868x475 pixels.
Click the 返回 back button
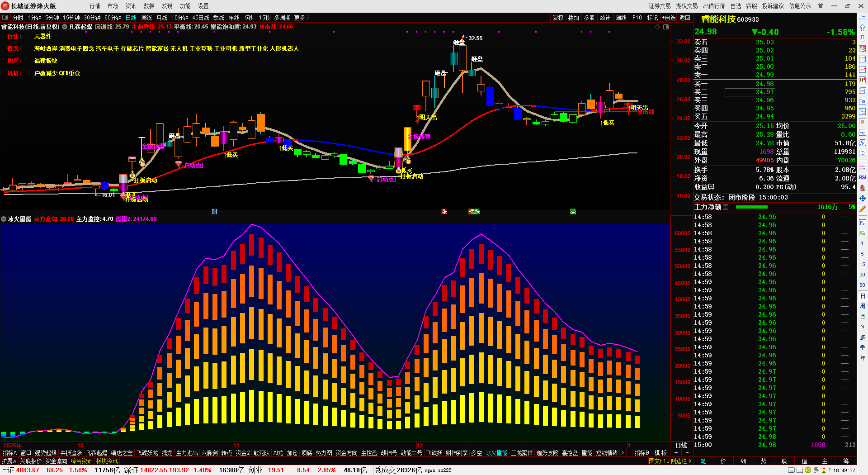coord(685,18)
